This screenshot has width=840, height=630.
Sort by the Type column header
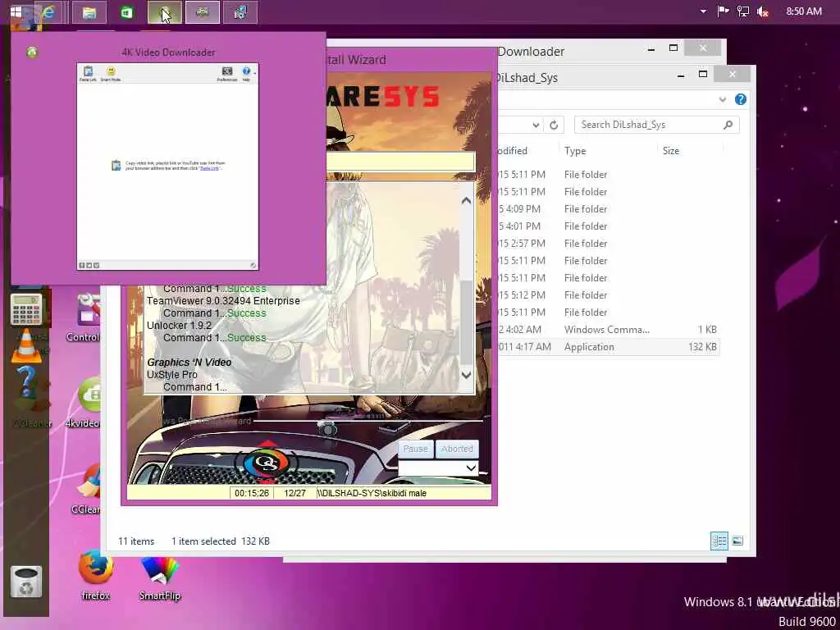pyautogui.click(x=575, y=151)
